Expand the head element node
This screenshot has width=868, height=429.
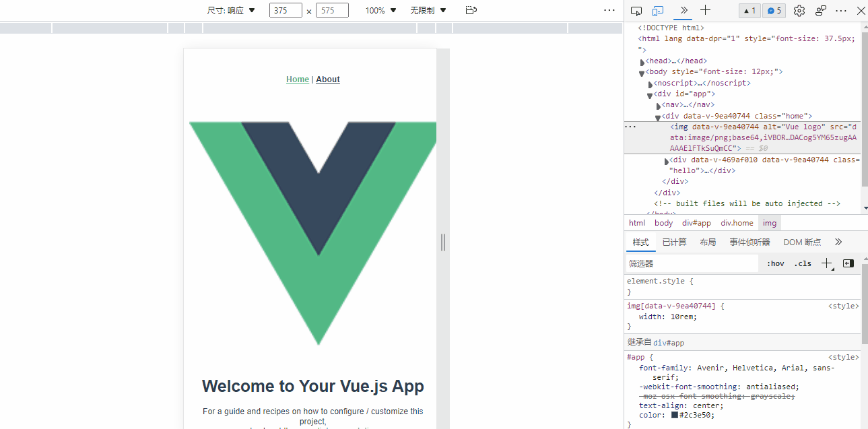click(x=642, y=61)
